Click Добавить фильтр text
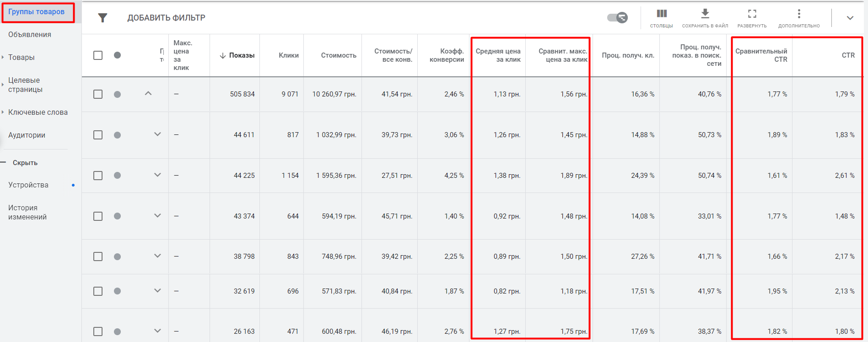868x342 pixels. pyautogui.click(x=166, y=18)
